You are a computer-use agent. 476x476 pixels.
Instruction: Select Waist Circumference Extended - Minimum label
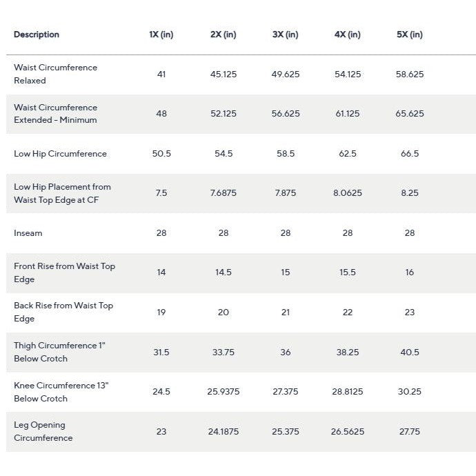click(x=56, y=114)
